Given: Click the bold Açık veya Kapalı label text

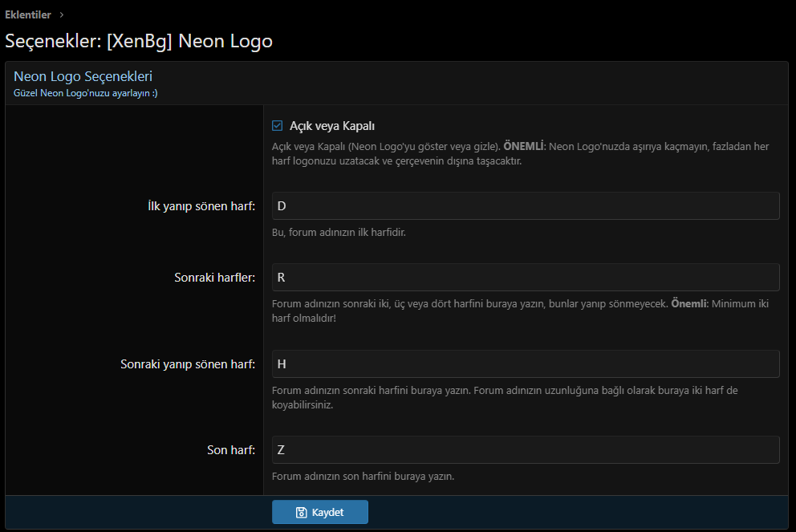Looking at the screenshot, I should [332, 126].
